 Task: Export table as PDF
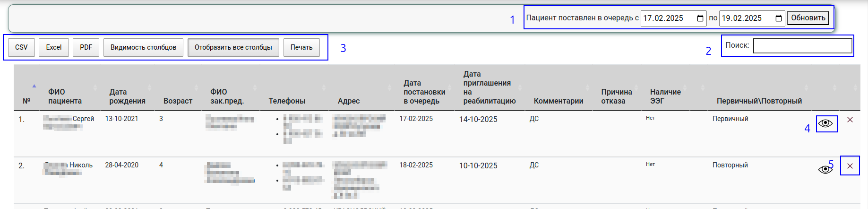pos(86,47)
